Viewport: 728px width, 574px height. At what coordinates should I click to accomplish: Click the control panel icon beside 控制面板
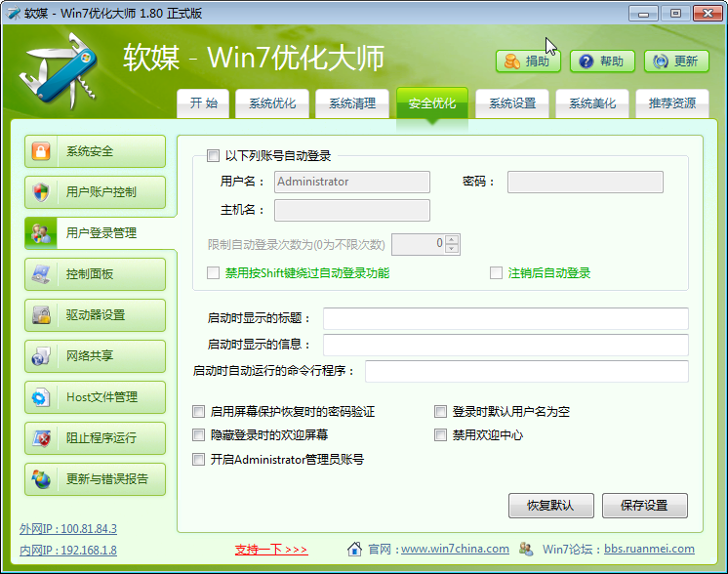tap(41, 274)
